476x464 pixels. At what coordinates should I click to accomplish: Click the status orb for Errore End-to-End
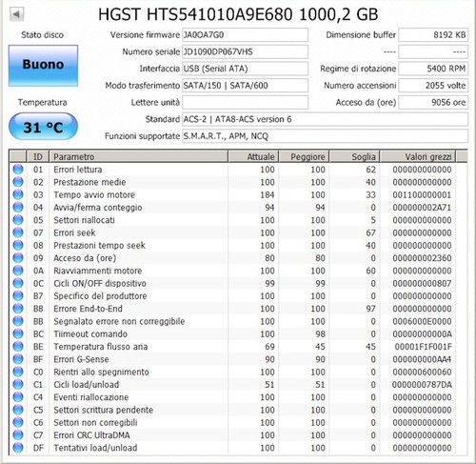[18, 309]
